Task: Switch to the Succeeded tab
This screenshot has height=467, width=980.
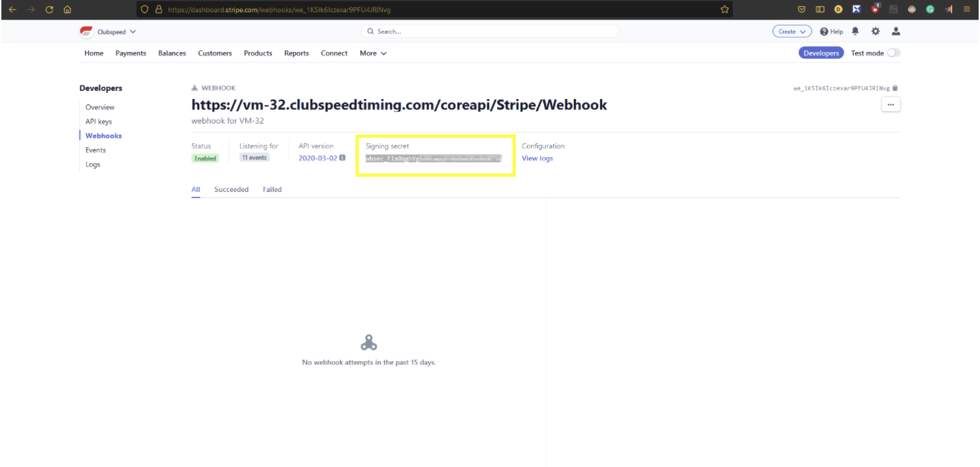Action: coord(231,190)
